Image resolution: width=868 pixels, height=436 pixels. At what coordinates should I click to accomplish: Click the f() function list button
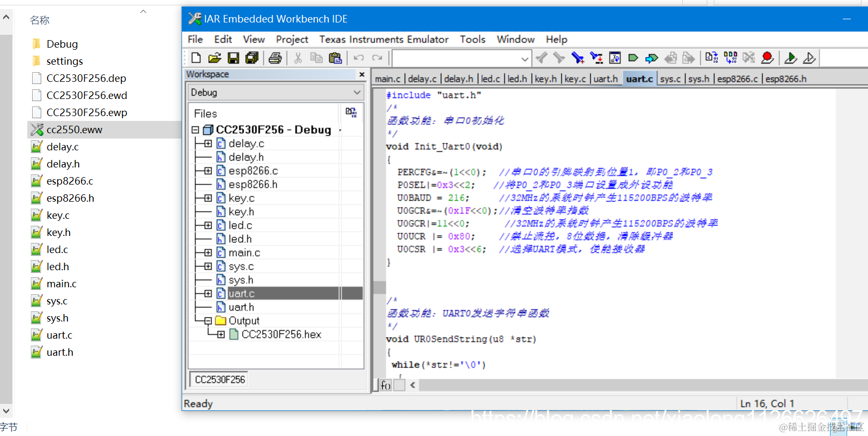[386, 385]
